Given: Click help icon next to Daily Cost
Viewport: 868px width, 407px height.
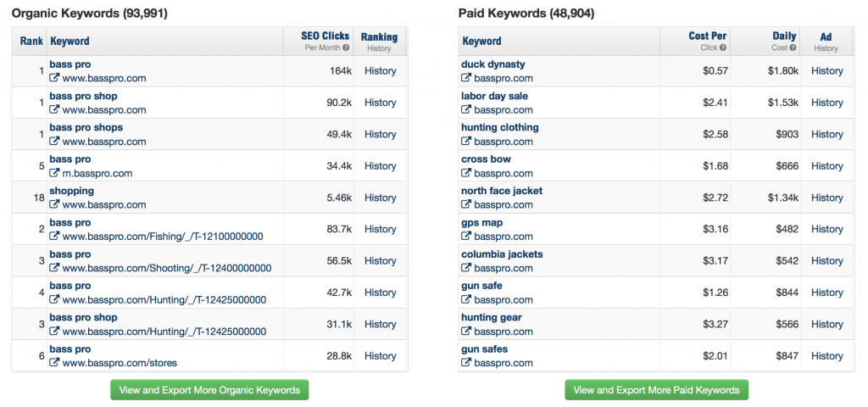Looking at the screenshot, I should (x=793, y=47).
